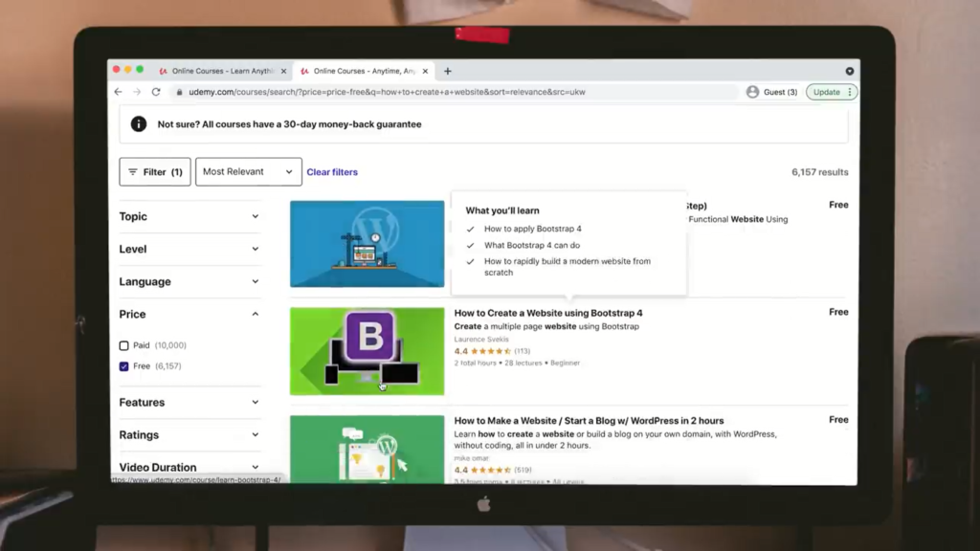The height and width of the screenshot is (551, 980).
Task: Collapse the Price filter section
Action: (x=189, y=314)
